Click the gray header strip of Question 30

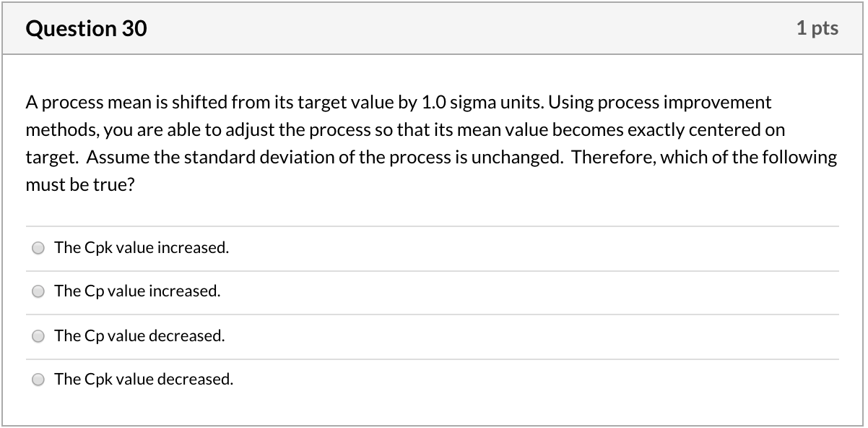point(433,28)
